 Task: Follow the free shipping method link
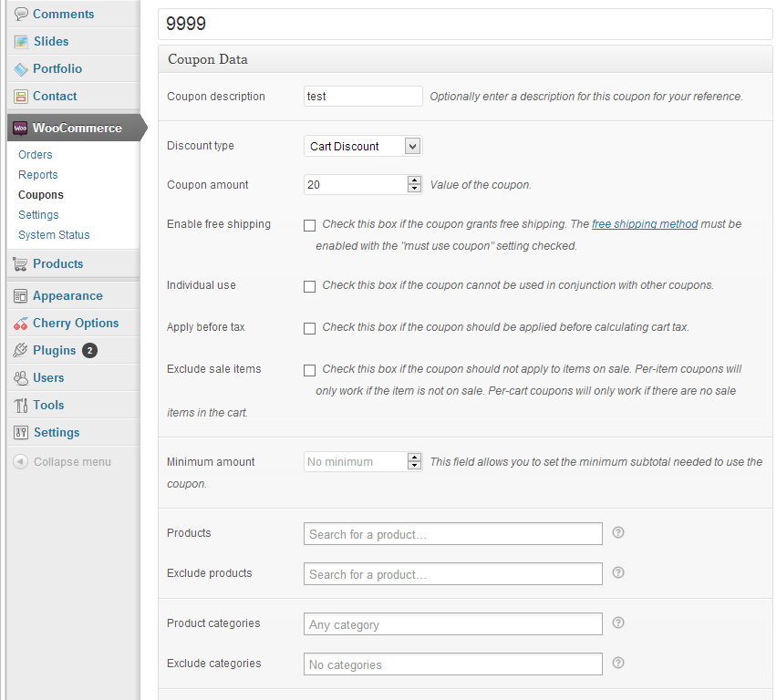coord(645,224)
